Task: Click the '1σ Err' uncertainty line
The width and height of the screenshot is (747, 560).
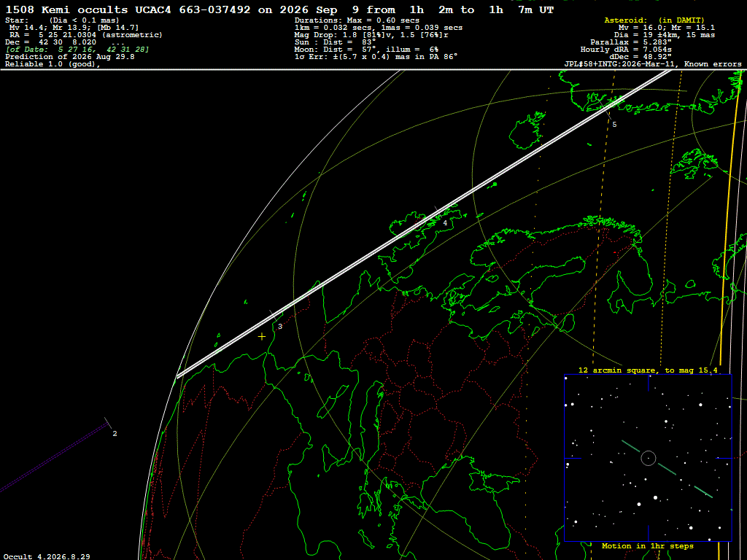Action: [376, 57]
